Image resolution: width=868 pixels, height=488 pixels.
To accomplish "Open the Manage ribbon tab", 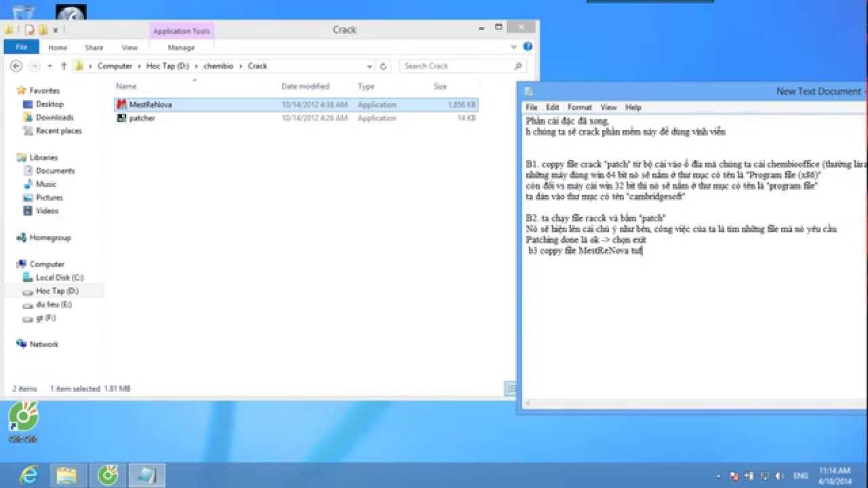I will click(x=181, y=47).
